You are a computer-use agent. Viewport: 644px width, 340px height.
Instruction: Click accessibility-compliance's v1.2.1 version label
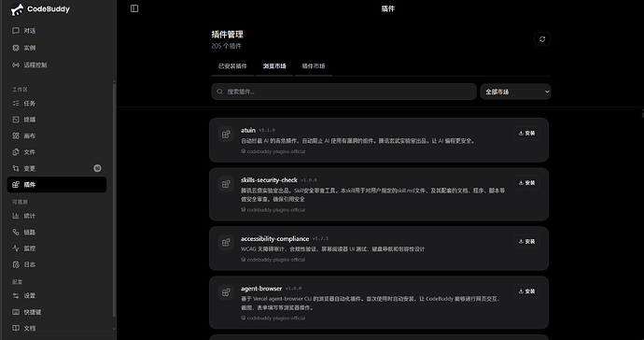coord(320,238)
